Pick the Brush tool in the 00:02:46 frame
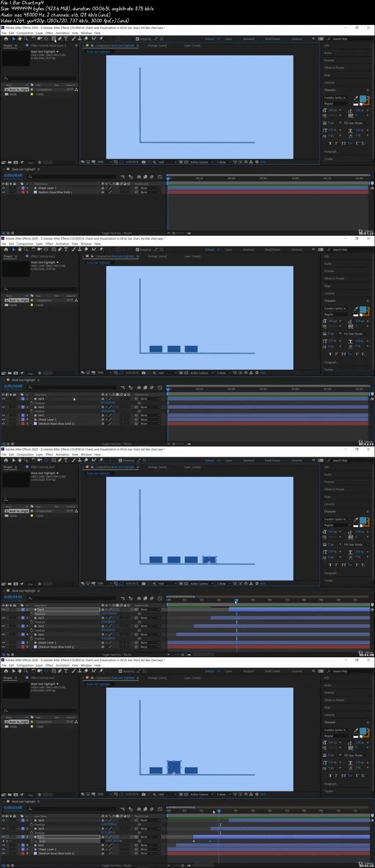 click(x=74, y=249)
